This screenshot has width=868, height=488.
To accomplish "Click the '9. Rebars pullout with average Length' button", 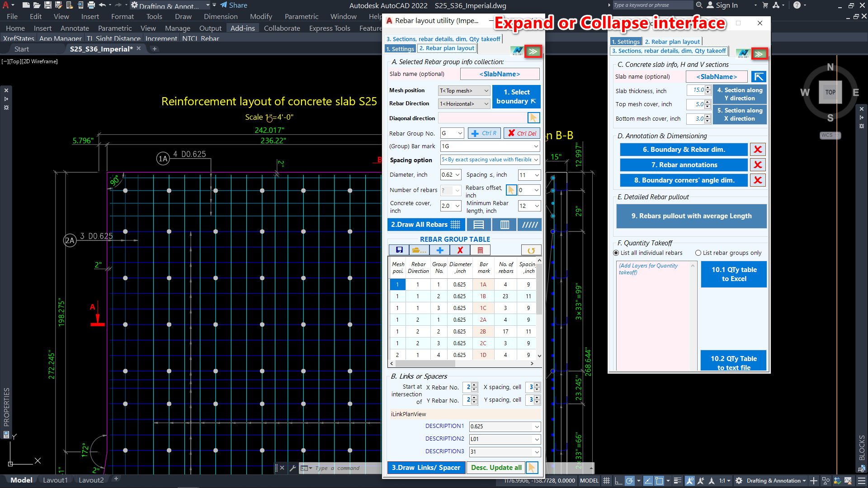I will coord(691,216).
